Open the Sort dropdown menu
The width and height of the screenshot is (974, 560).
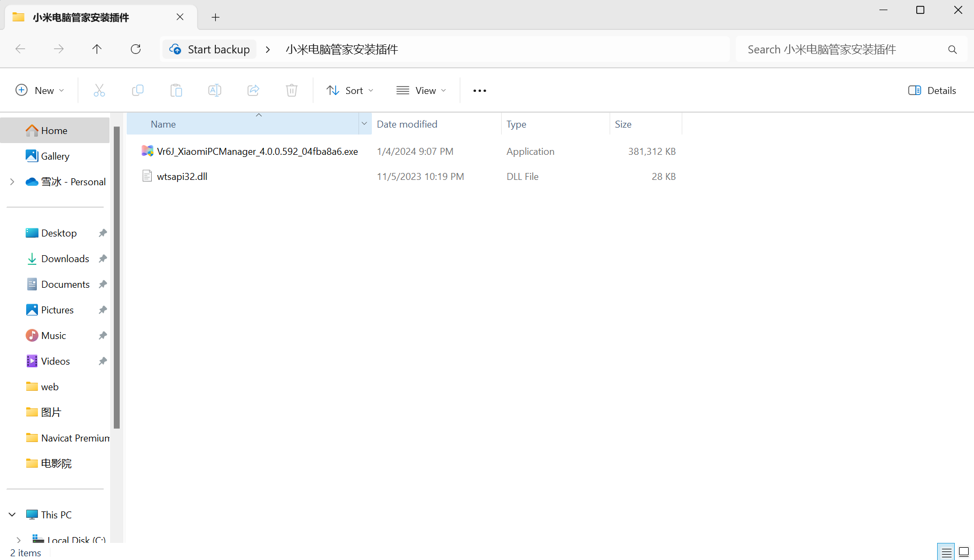[x=350, y=90]
